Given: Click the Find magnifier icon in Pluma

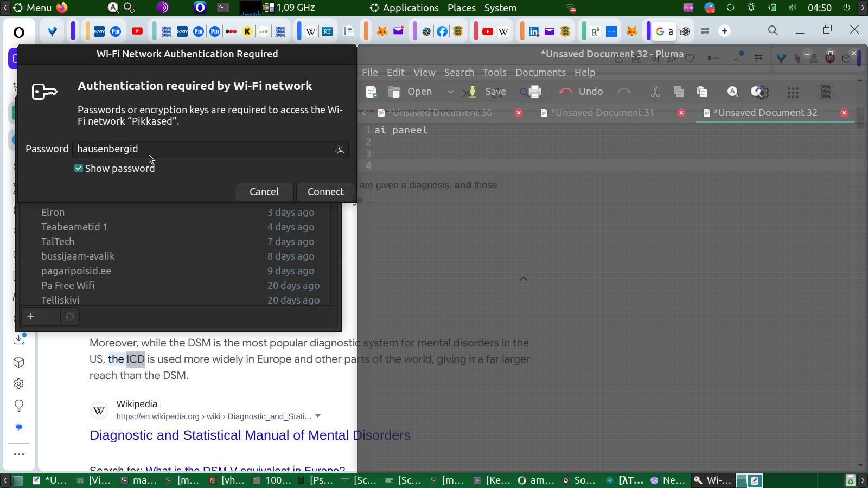Looking at the screenshot, I should [733, 92].
